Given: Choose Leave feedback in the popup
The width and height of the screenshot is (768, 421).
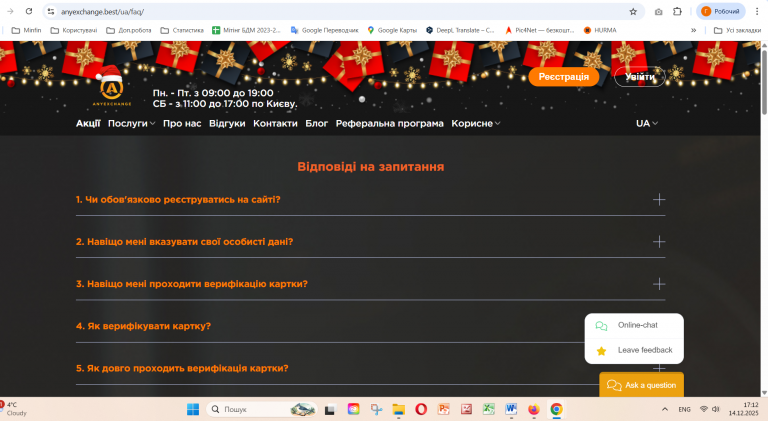Looking at the screenshot, I should 634,351.
